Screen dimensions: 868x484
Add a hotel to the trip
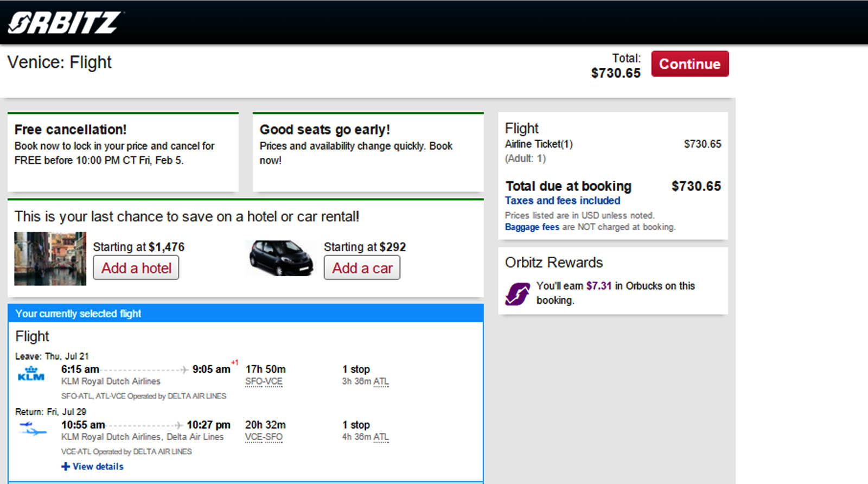click(x=136, y=268)
